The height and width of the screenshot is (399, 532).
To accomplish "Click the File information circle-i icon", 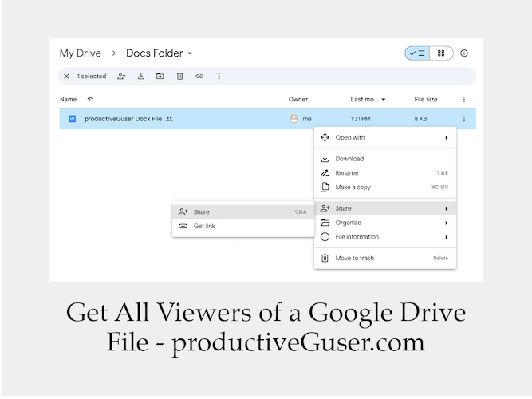I will point(325,237).
